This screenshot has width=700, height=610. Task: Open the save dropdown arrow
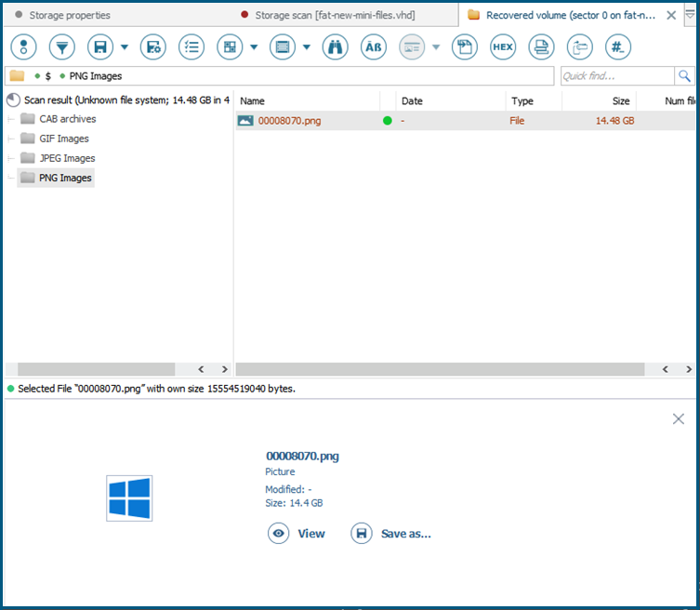pos(125,46)
